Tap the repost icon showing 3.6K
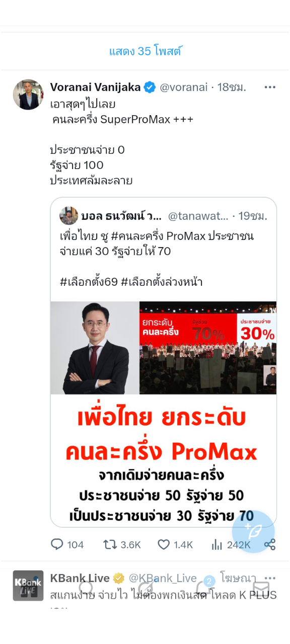 [109, 544]
